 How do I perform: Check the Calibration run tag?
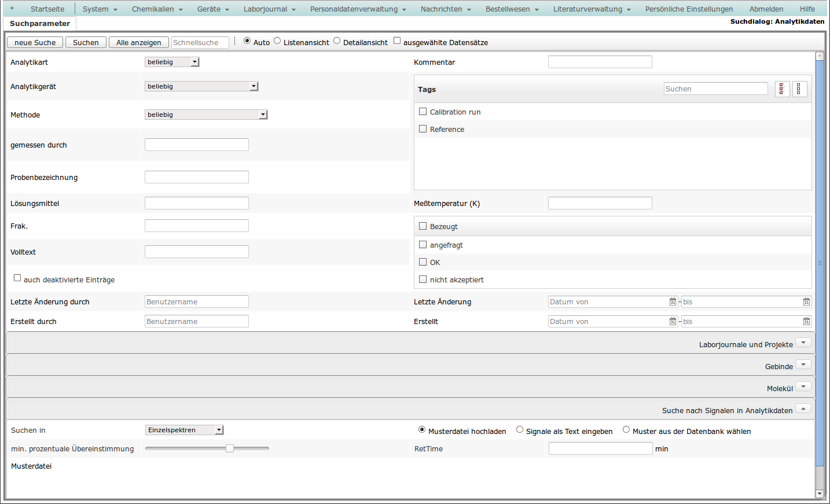tap(423, 112)
